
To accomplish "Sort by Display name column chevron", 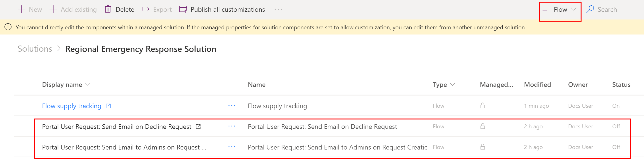I will 88,84.
